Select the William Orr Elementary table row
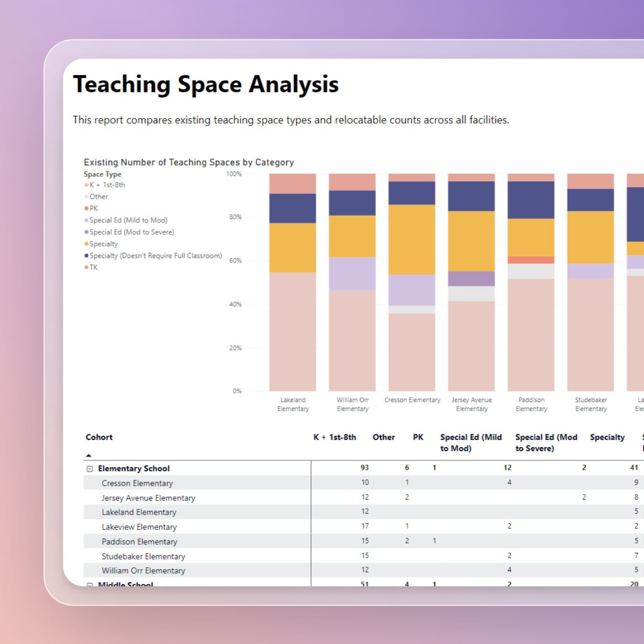644x644 pixels. (x=364, y=571)
